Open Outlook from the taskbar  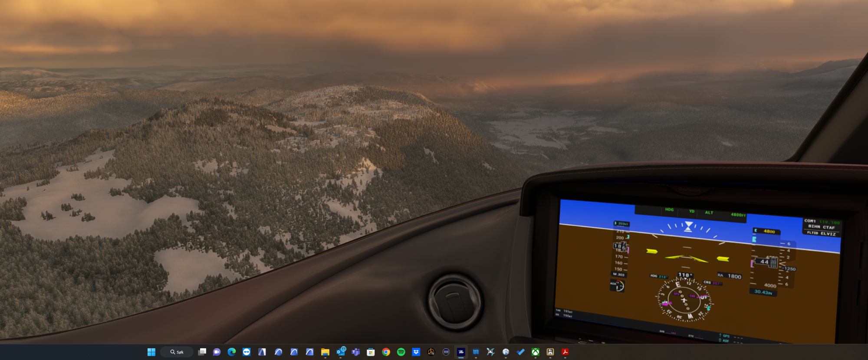pyautogui.click(x=341, y=352)
